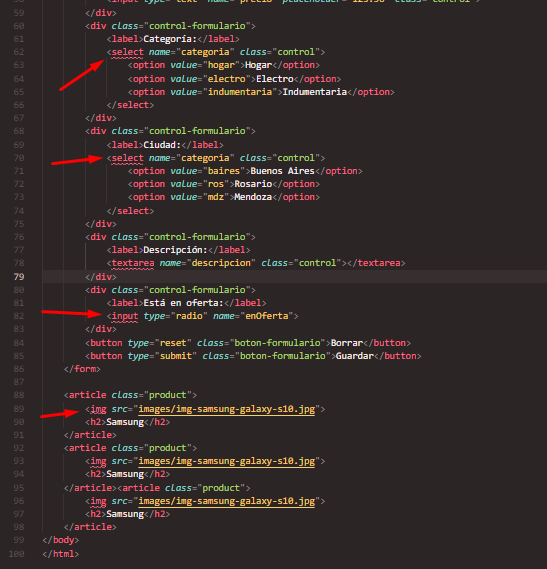Click the closing select tag on line 74

(130, 211)
